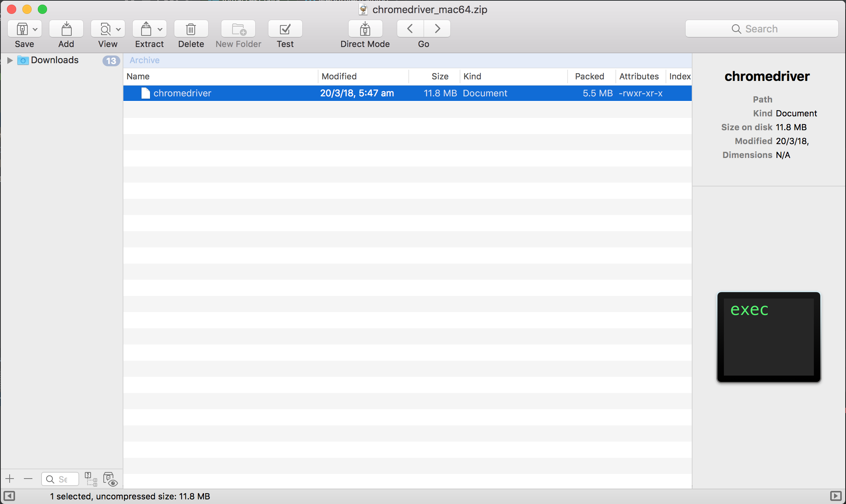Hide the right info panel toggle
Viewport: 846px width, 504px height.
tap(836, 496)
